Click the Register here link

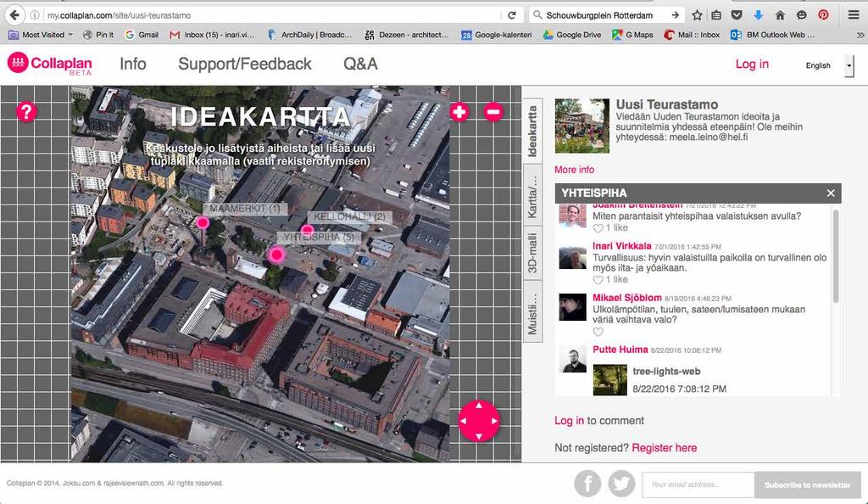pos(665,447)
